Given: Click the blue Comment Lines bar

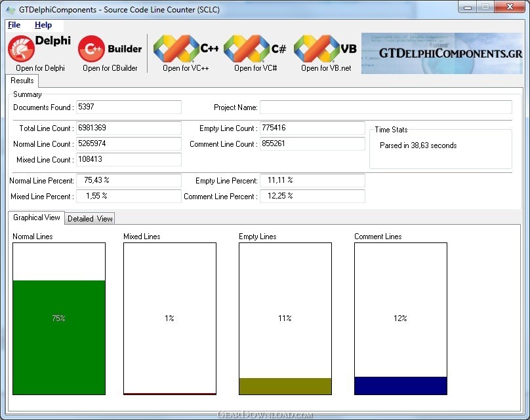Looking at the screenshot, I should pyautogui.click(x=401, y=385).
